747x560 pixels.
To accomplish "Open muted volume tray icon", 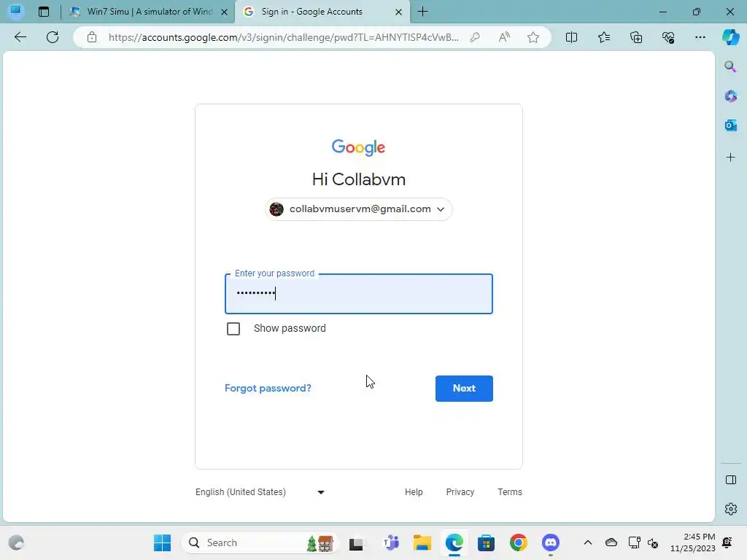I will [x=653, y=543].
